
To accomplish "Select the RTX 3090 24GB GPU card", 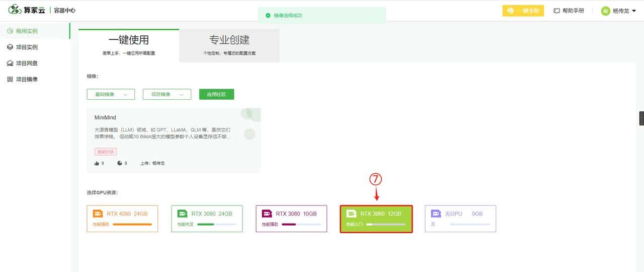I will point(207,219).
